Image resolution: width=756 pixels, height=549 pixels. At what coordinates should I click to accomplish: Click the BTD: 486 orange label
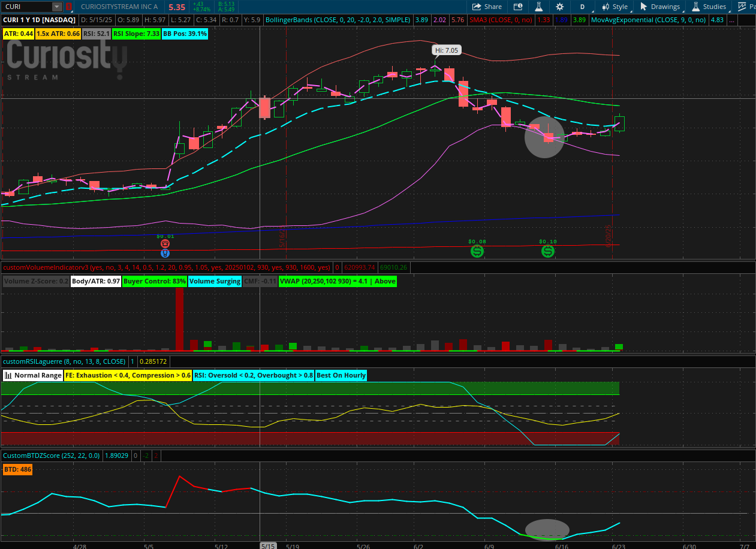[x=17, y=469]
